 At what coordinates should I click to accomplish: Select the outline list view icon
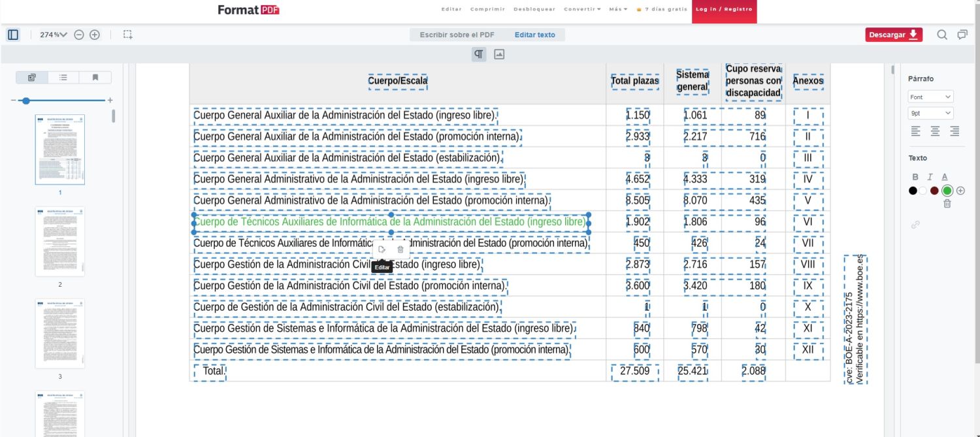63,76
